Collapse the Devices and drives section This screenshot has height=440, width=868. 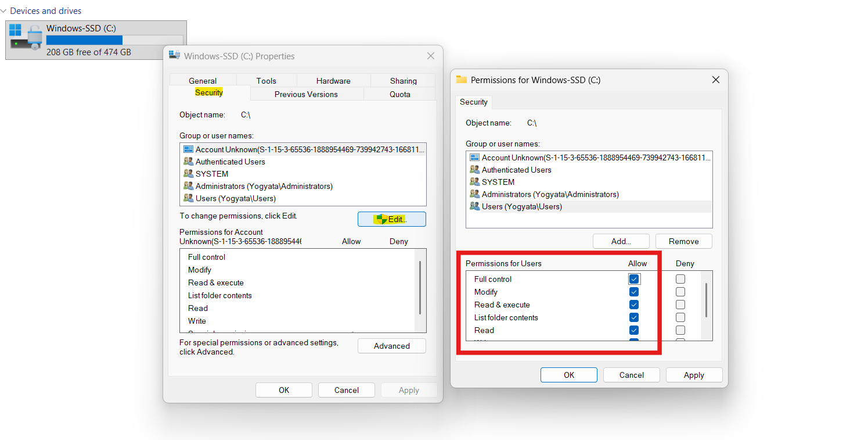tap(5, 10)
